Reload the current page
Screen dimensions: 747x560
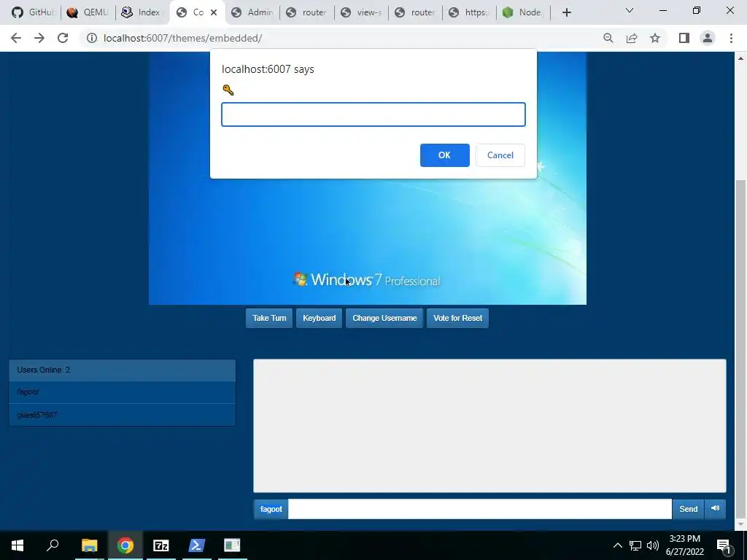coord(63,38)
